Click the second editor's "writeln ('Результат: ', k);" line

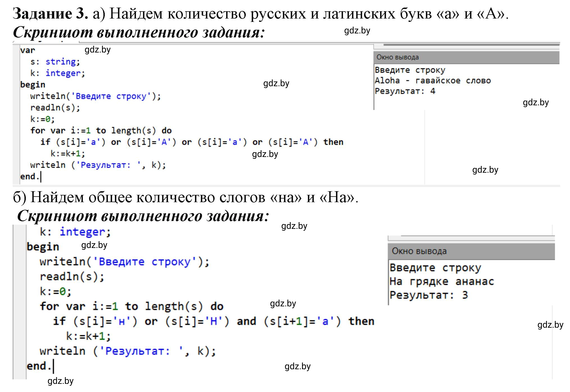(x=128, y=351)
